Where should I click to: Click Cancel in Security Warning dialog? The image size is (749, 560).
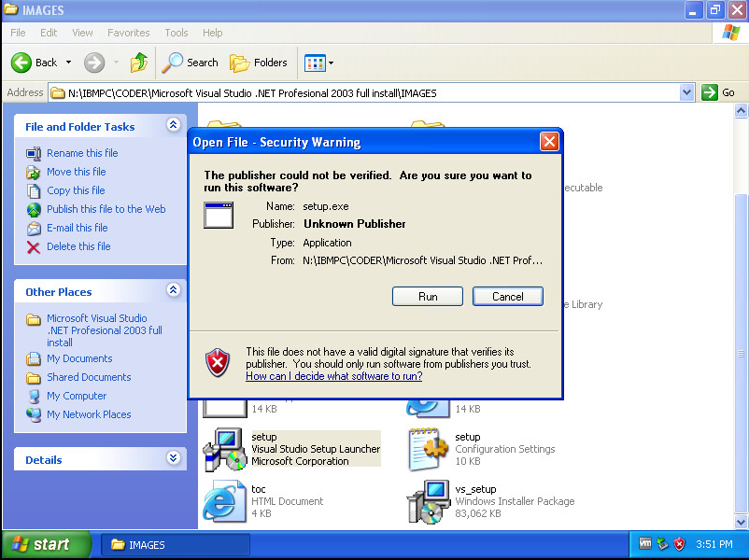tap(508, 297)
